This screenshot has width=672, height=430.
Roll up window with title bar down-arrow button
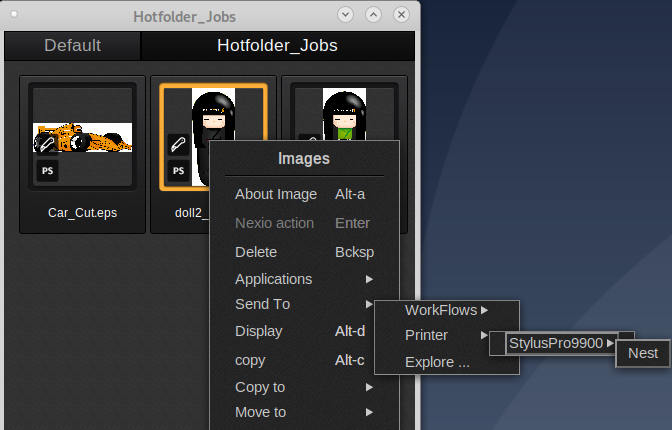(345, 15)
